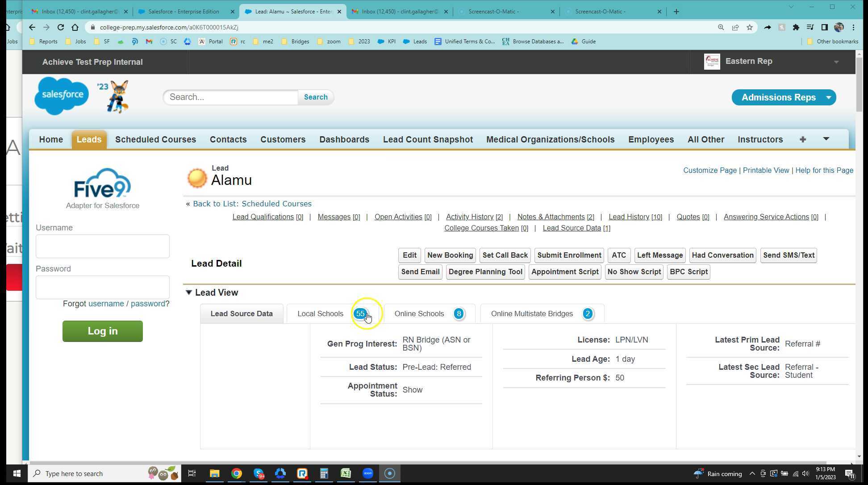Click the Five9 Username input field
The width and height of the screenshot is (868, 485).
(103, 246)
